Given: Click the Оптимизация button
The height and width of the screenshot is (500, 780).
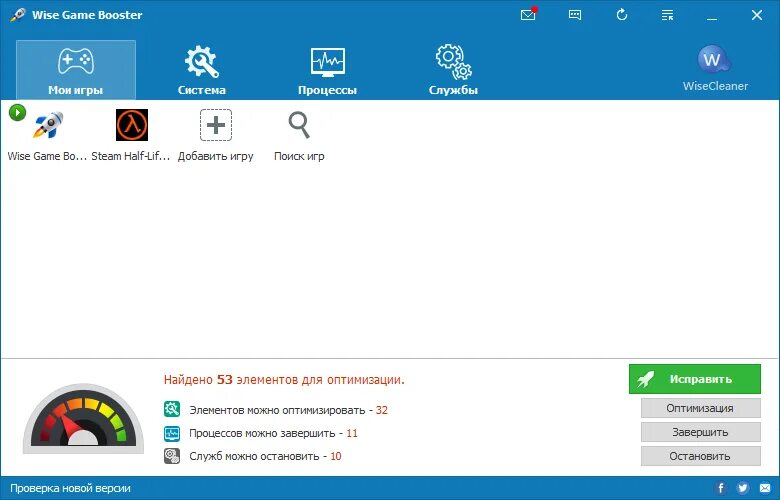Looking at the screenshot, I should [700, 408].
